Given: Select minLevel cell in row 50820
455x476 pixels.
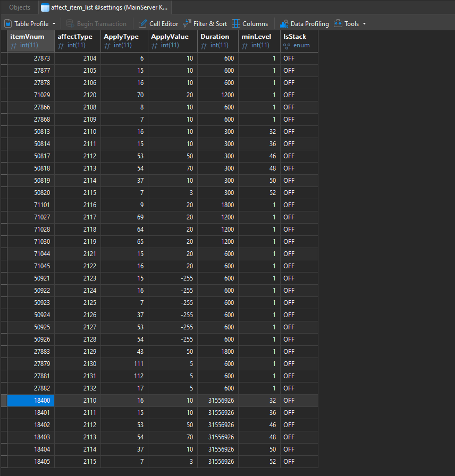Looking at the screenshot, I should pos(259,193).
